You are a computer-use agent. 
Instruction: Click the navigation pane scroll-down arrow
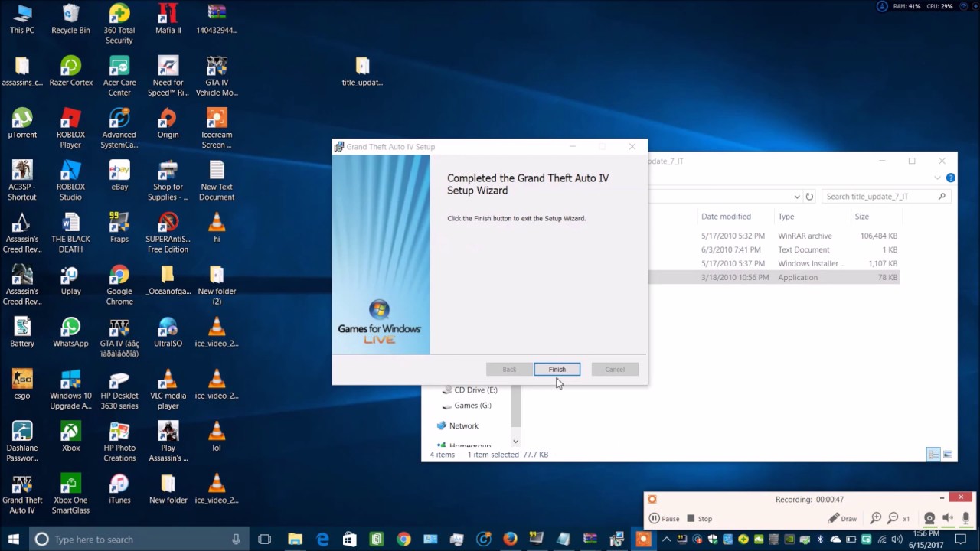tap(515, 442)
